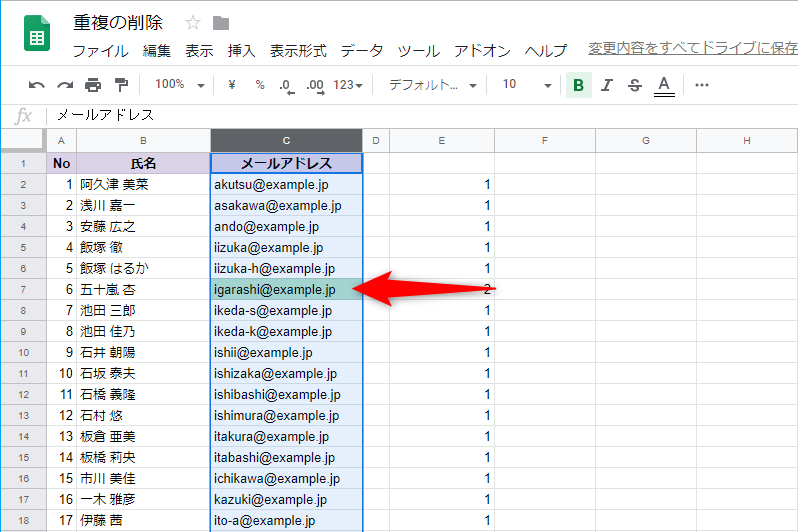The height and width of the screenshot is (532, 798).
Task: Open the デフォルト font dropdown
Action: point(433,85)
